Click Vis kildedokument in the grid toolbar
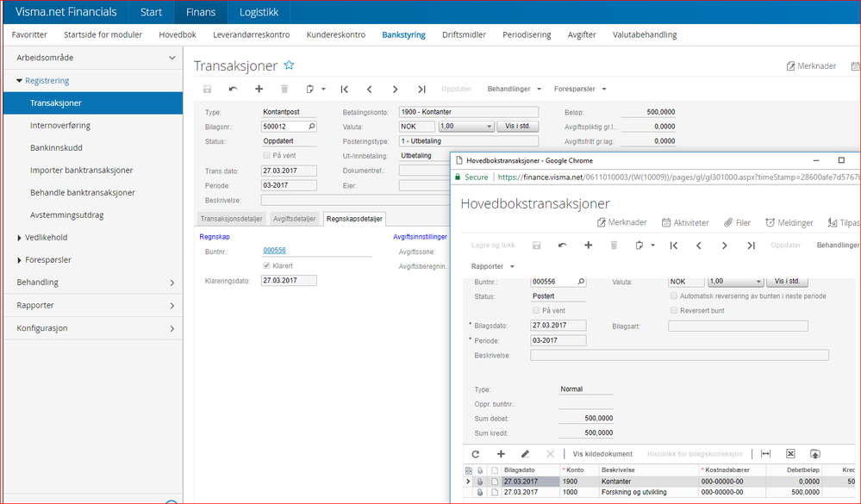861x504 pixels. point(602,454)
